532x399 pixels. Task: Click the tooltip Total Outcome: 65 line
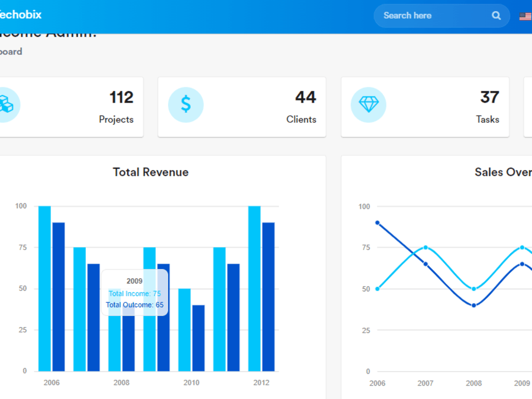coord(135,305)
